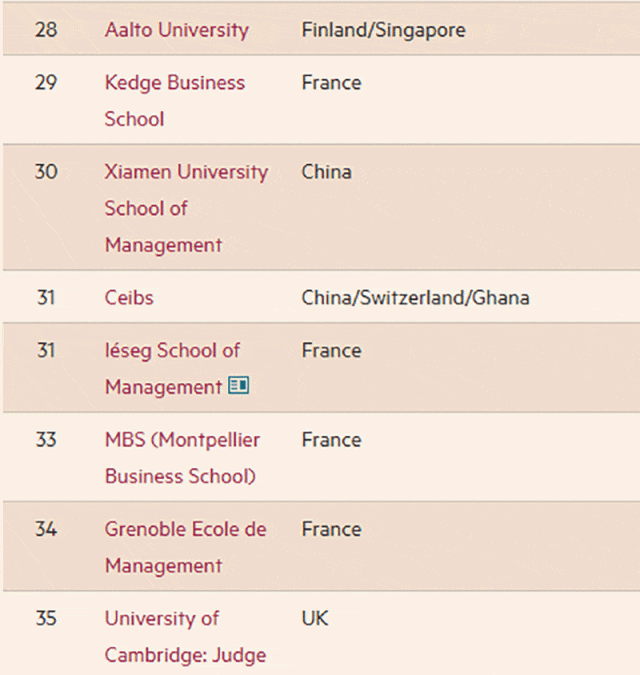Select MBS (Montpellier Business School) link
The image size is (640, 675).
(182, 458)
